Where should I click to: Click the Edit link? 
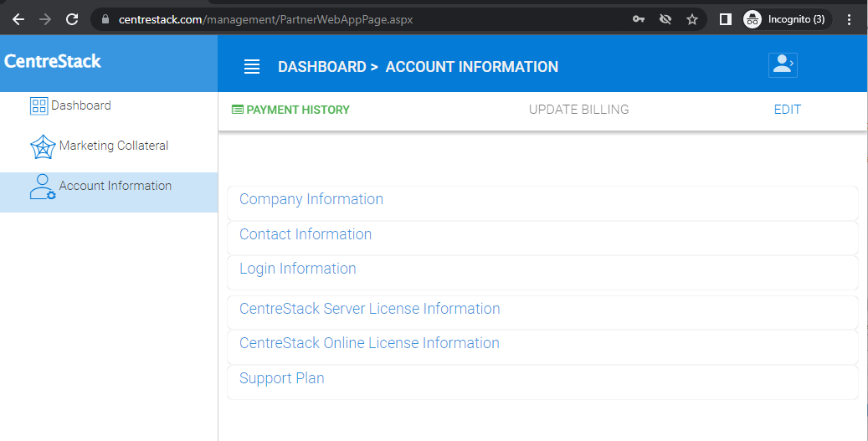[787, 110]
